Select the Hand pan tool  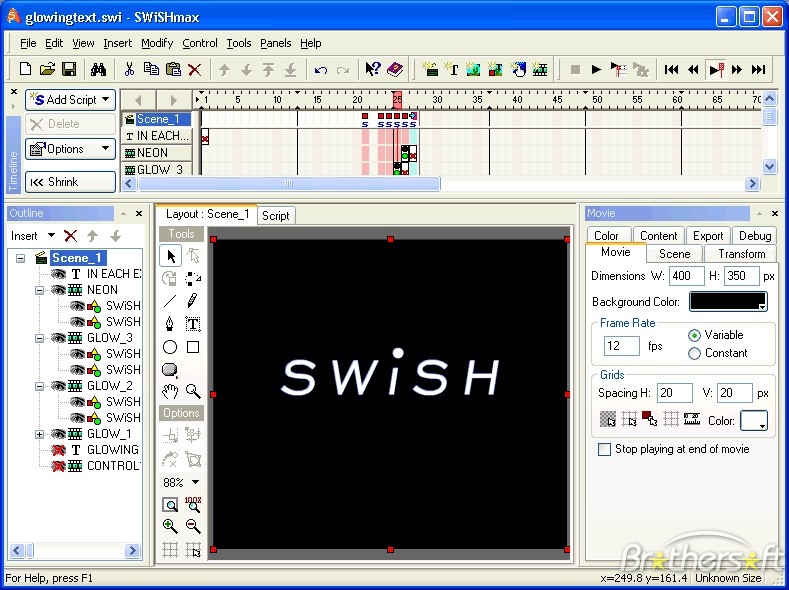[170, 391]
